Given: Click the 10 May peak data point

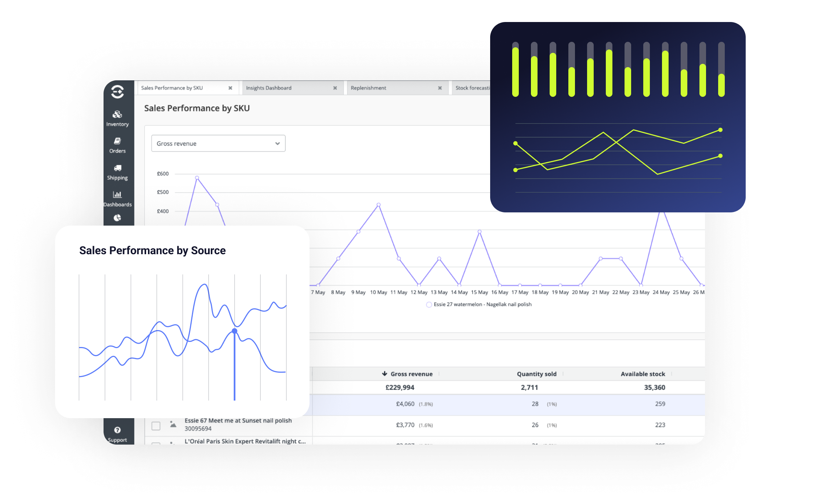Looking at the screenshot, I should point(379,205).
